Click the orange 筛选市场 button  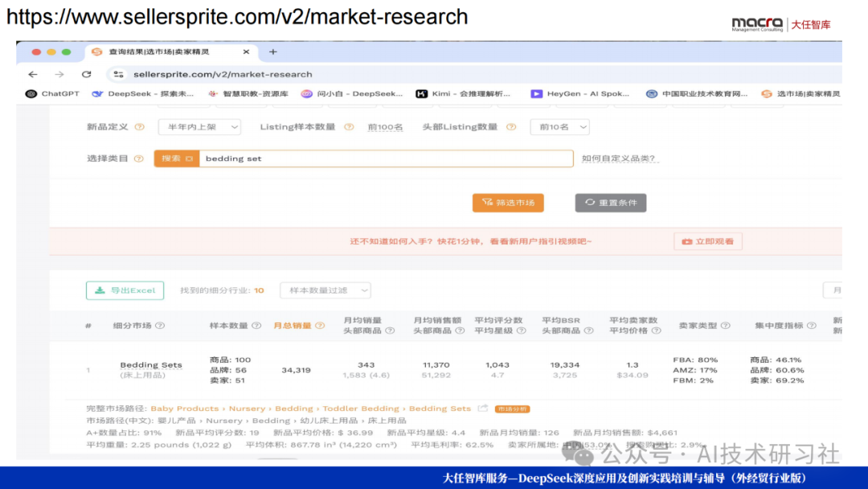(x=508, y=203)
